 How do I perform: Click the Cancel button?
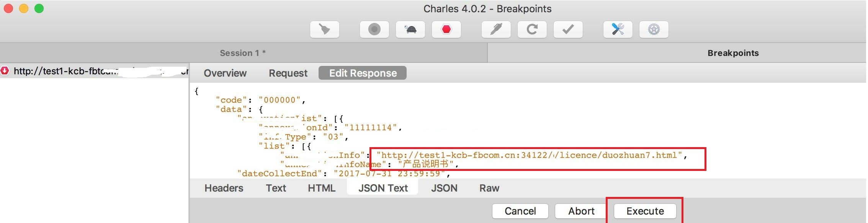coord(520,211)
